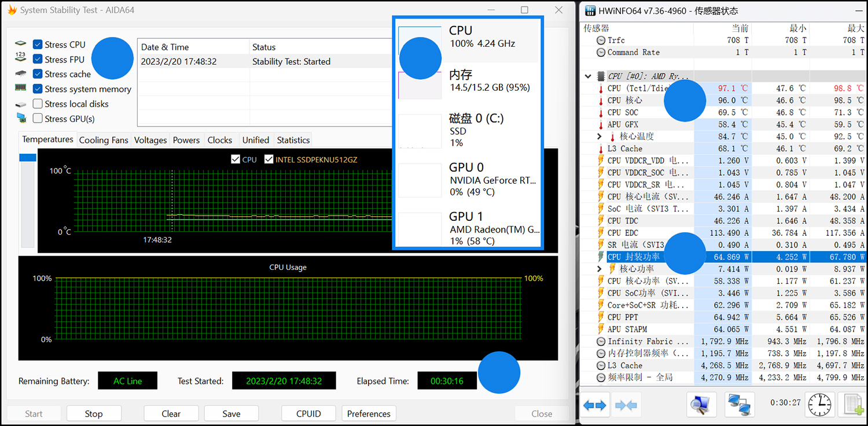The image size is (868, 426).
Task: Click the clock icon beside Trfc
Action: 601,40
